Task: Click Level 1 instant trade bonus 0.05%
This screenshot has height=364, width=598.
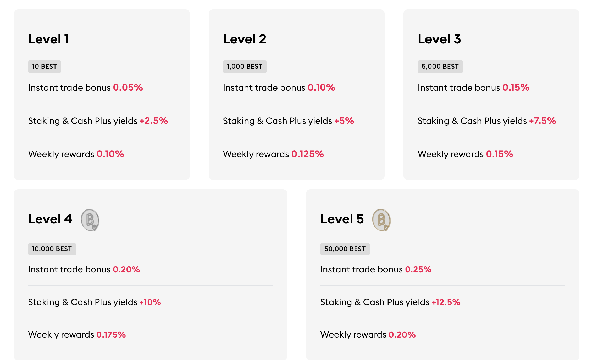Action: point(128,87)
